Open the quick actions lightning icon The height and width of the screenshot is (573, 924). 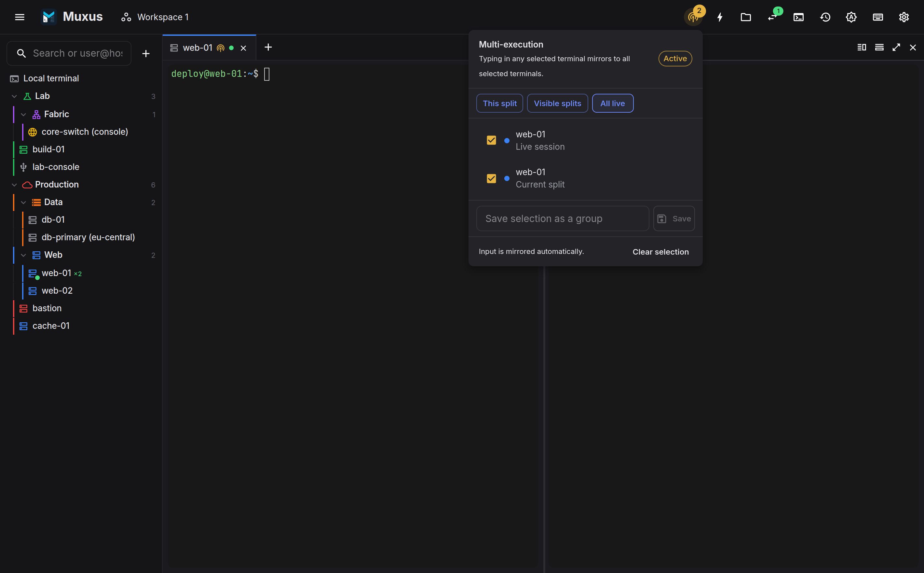click(720, 17)
